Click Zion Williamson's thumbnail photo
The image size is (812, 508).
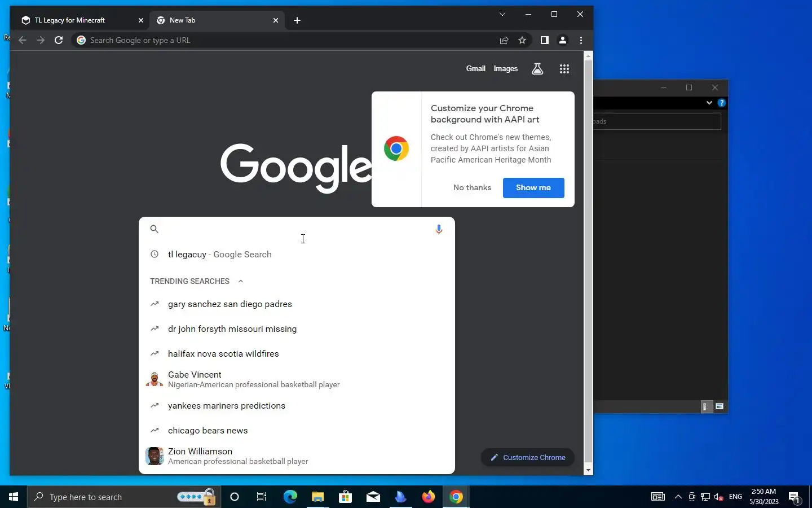pyautogui.click(x=155, y=456)
